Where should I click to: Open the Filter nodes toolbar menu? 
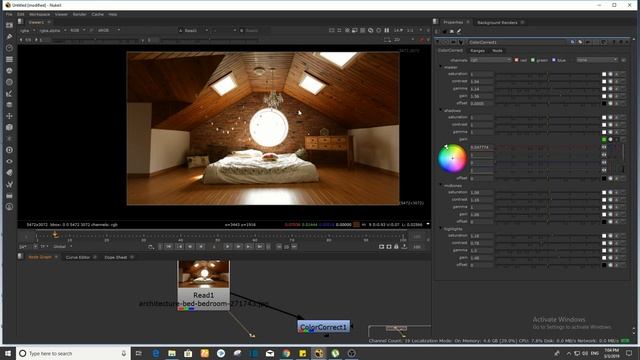[9, 82]
